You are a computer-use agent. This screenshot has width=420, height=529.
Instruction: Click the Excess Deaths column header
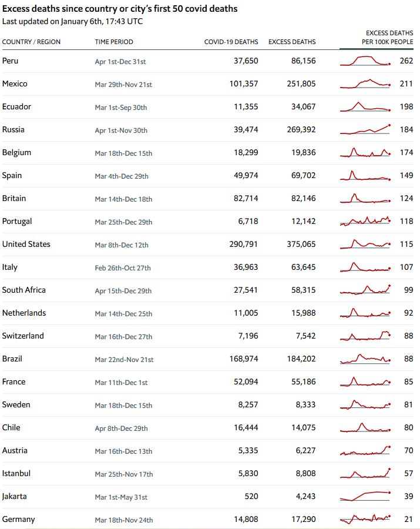292,42
